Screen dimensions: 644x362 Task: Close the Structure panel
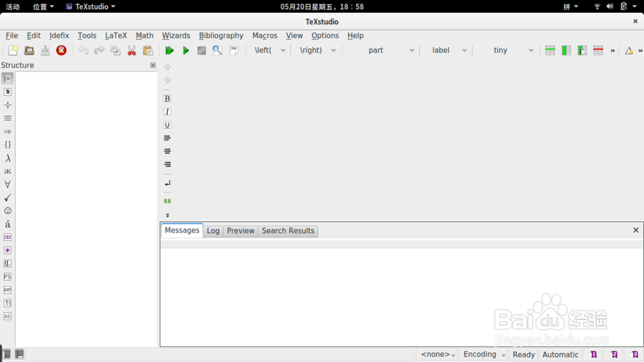point(153,65)
